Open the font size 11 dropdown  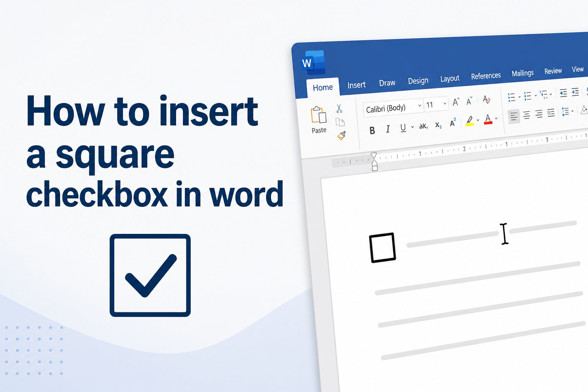click(x=436, y=104)
